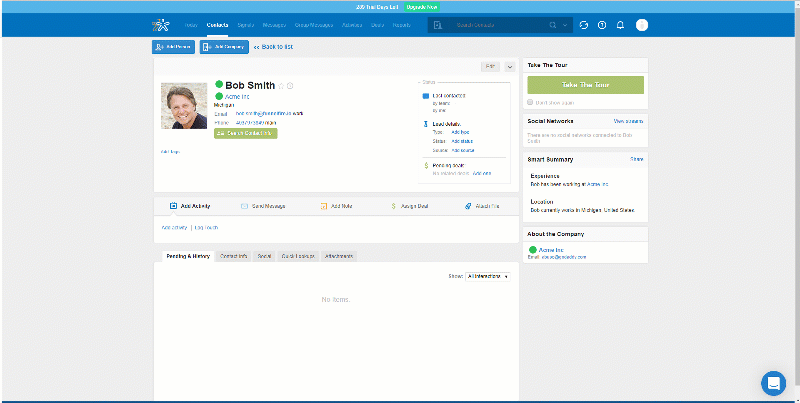Expand the search filter dropdown arrow

(566, 25)
